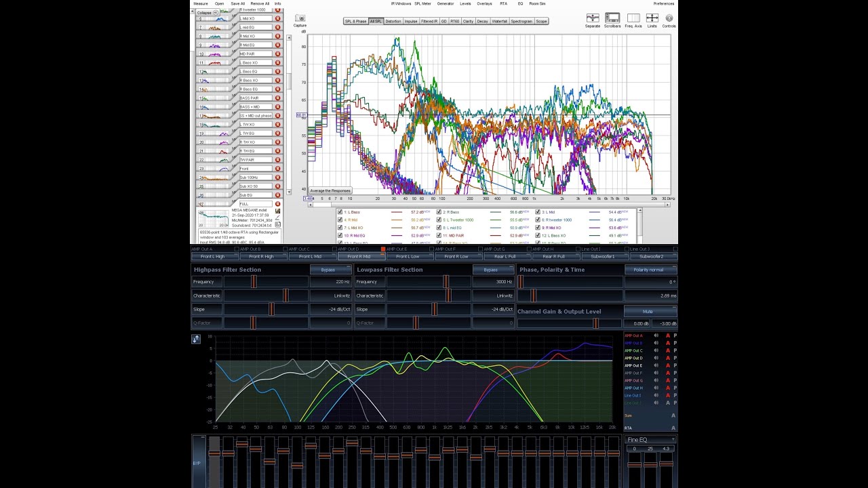Click speaker icon for AMP Out E
The image size is (868, 488).
[x=656, y=365]
